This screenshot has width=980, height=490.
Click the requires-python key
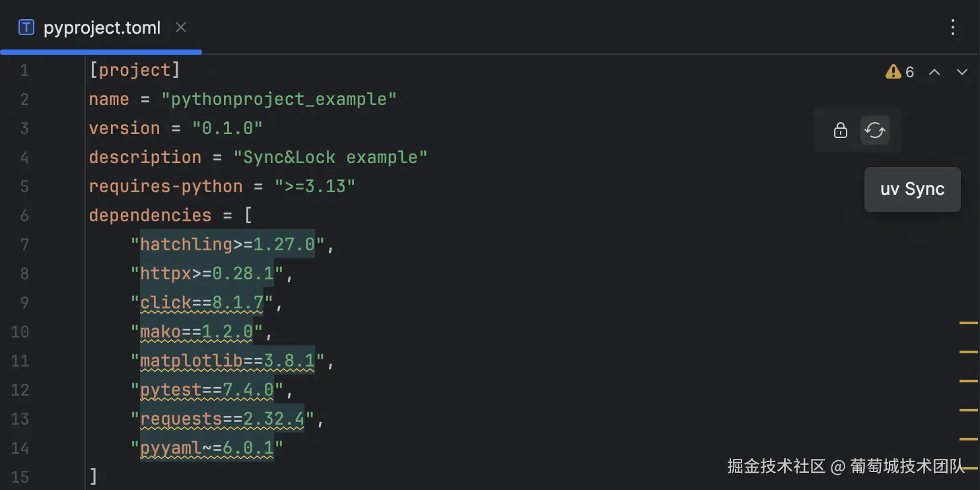pyautogui.click(x=165, y=186)
